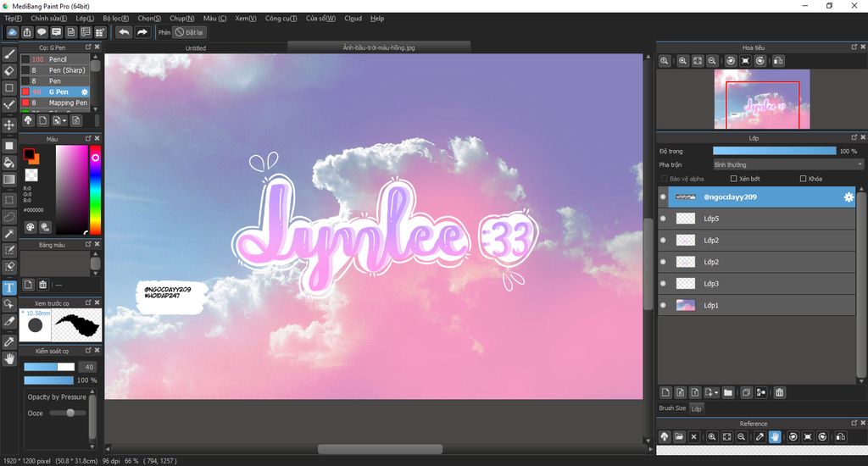Add a new layer folder
868x466 pixels.
tap(728, 392)
